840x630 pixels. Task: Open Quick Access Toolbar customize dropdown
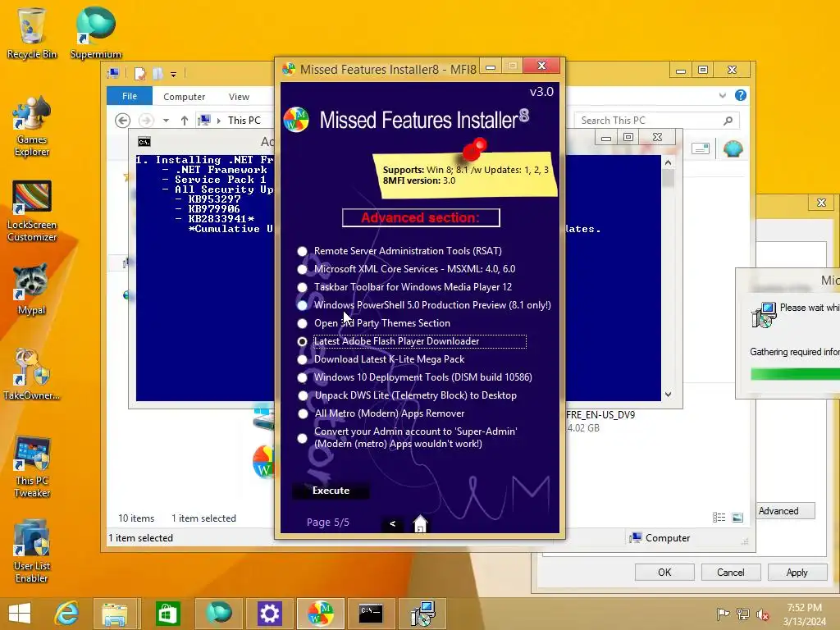[x=174, y=74]
